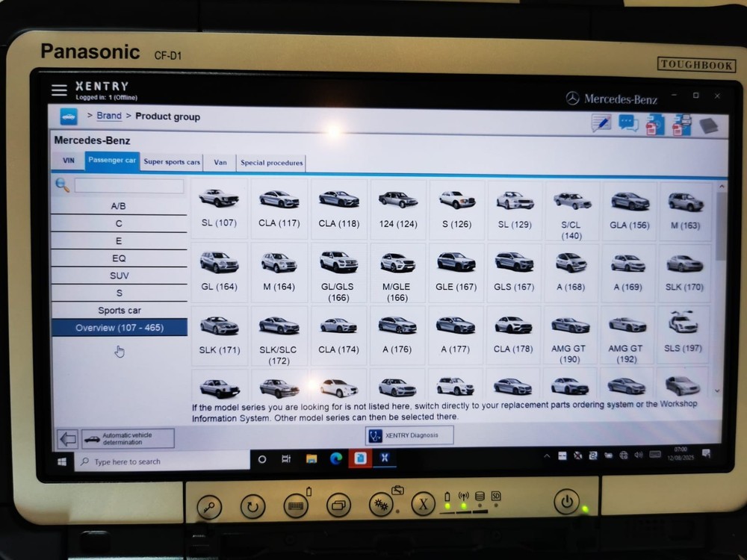Click Automatic vehicle determination button
Viewport: 747px width, 560px height.
128,438
